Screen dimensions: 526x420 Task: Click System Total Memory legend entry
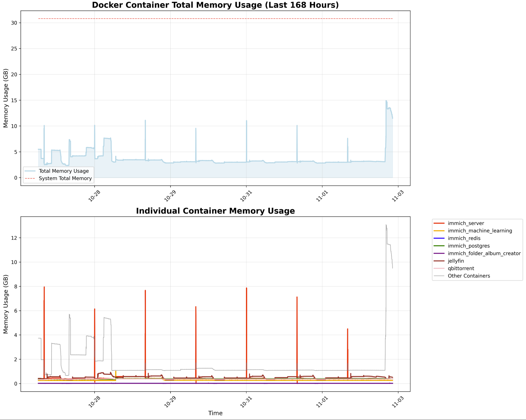tap(65, 178)
